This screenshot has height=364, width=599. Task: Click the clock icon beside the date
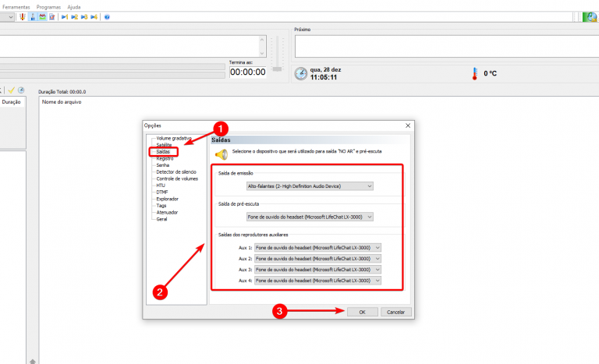[x=300, y=73]
